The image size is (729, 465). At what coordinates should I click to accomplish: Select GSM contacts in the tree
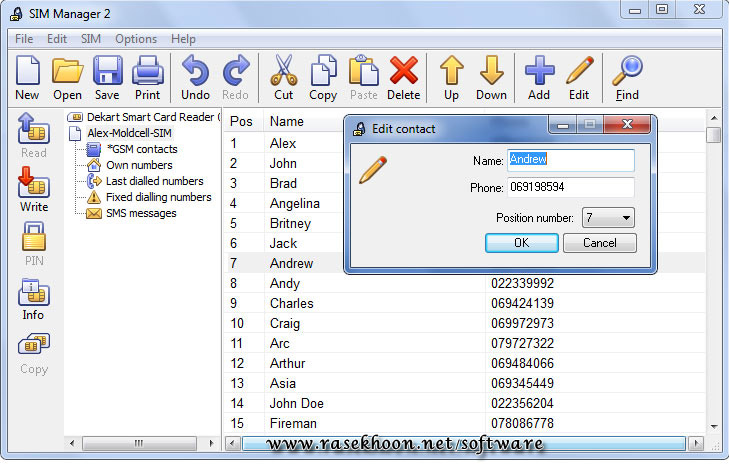coord(142,149)
